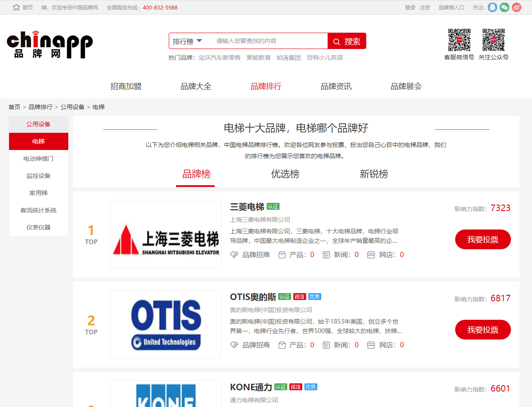Open the Weibo follow icon
Screen dimensions: 532x407
click(517, 7)
